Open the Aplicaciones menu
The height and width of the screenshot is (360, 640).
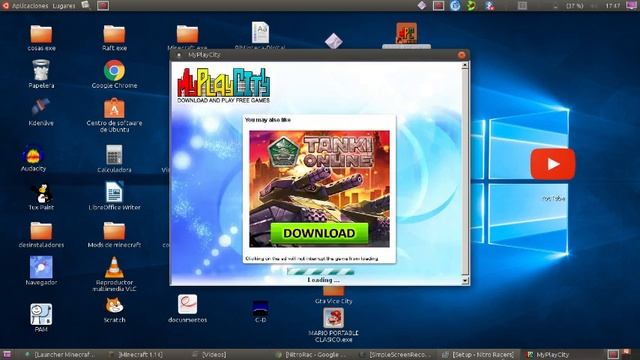[30, 6]
